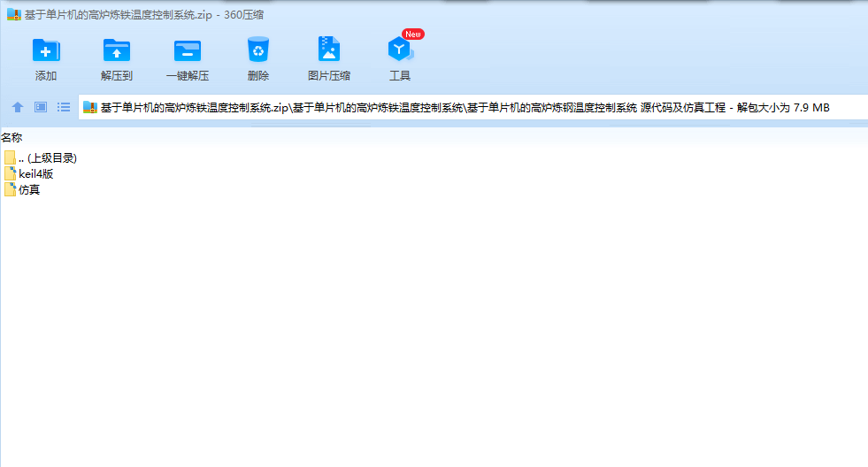Viewport: 868px width, 467px height.
Task: Click the archive path address field
Action: click(x=473, y=107)
